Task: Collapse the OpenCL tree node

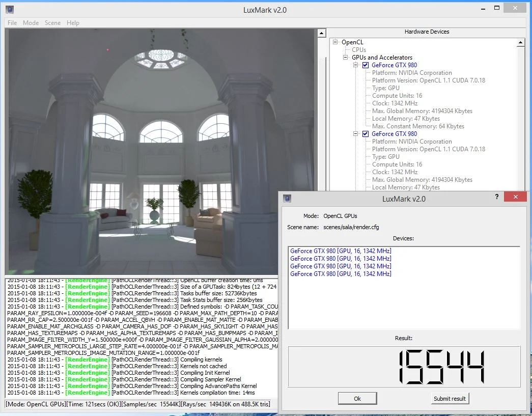Action: tap(335, 42)
